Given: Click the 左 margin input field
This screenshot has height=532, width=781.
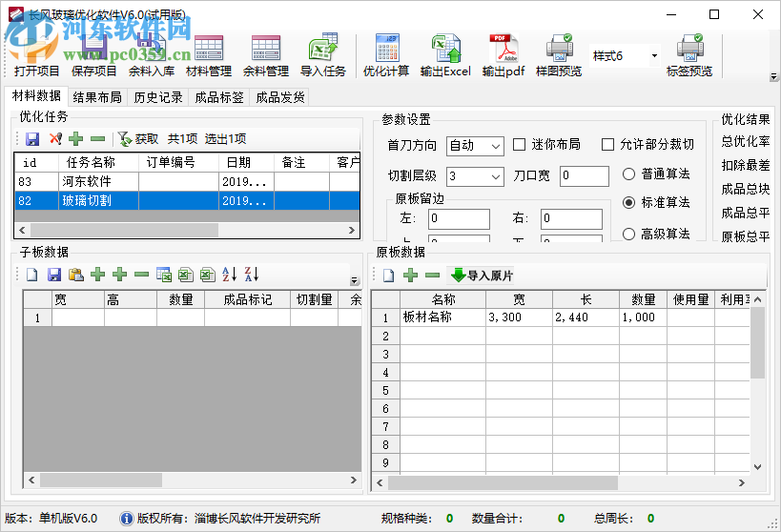Looking at the screenshot, I should pos(459,218).
